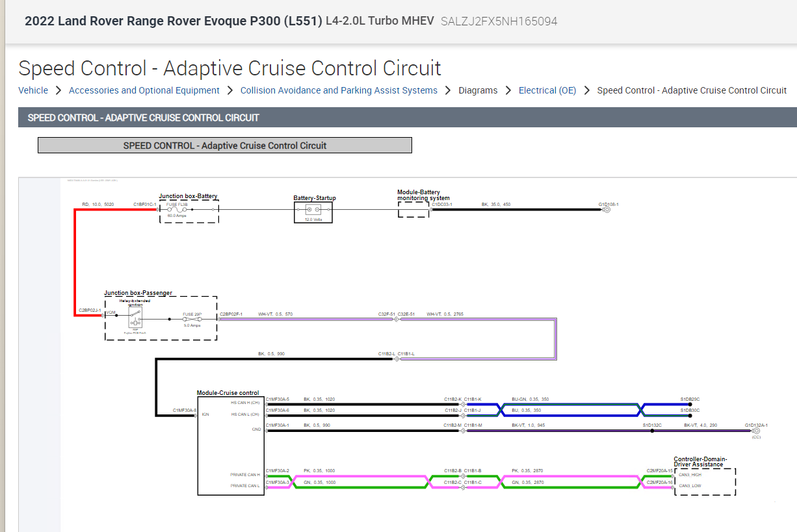Click the G1D108-1 ground point symbol

tap(607, 210)
